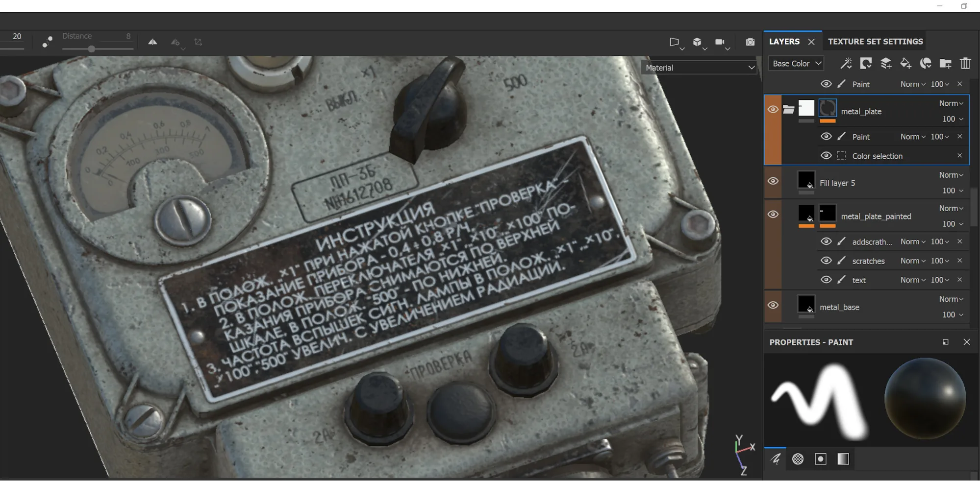Viewport: 980px width, 481px height.
Task: Delete selected layer with trash icon
Action: click(965, 63)
